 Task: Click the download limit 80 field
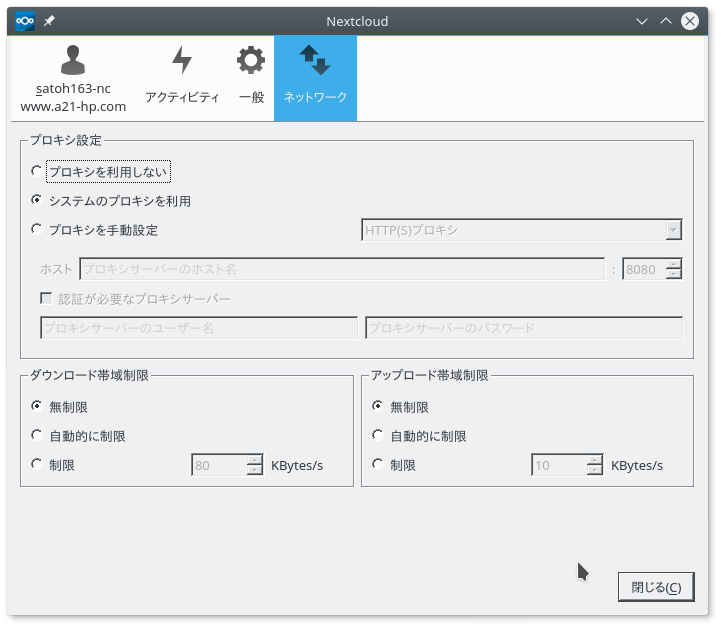(x=219, y=465)
